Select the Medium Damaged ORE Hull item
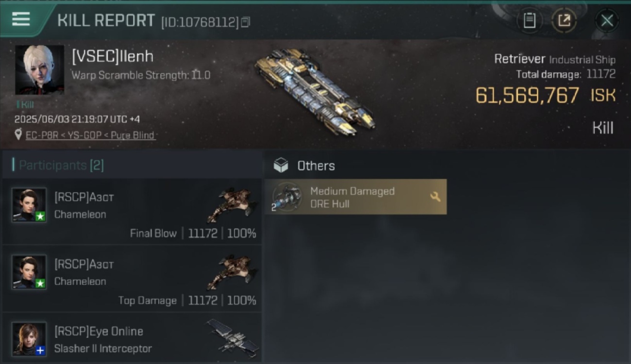Screen dimensions: 631x364 356,197
